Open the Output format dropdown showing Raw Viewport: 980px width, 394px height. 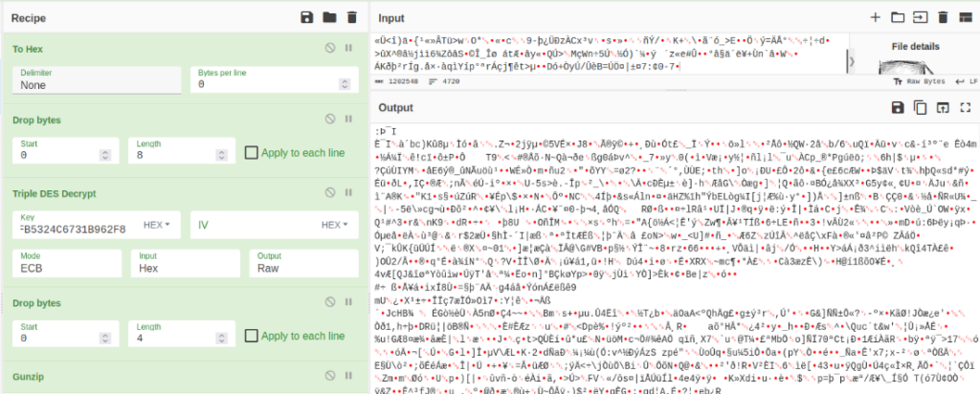click(303, 264)
